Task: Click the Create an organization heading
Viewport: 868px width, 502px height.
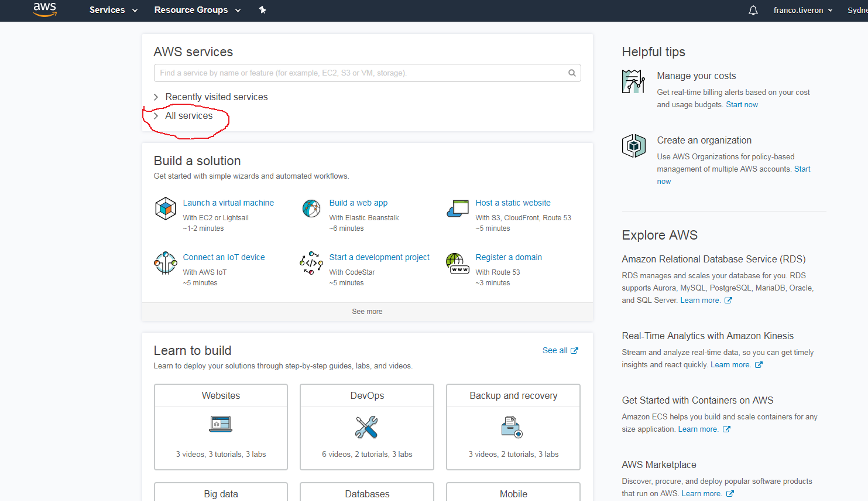Action: pos(704,141)
